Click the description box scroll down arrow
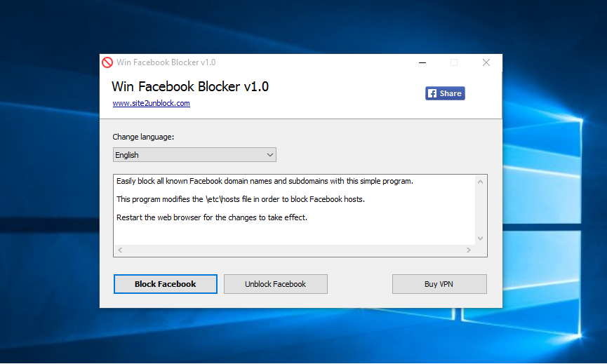Image resolution: width=607 pixels, height=364 pixels. tap(481, 238)
